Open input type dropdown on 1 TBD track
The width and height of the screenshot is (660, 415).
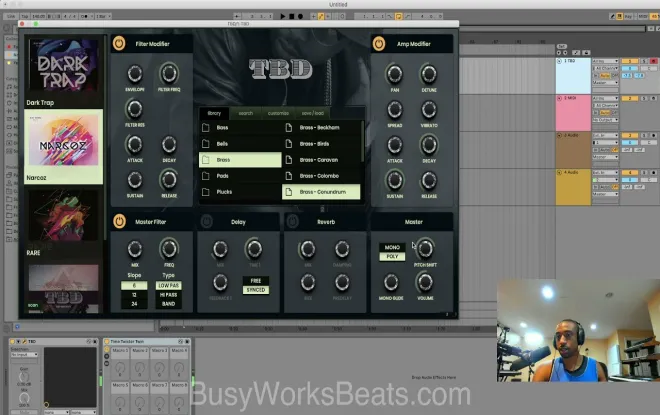pyautogui.click(x=605, y=61)
